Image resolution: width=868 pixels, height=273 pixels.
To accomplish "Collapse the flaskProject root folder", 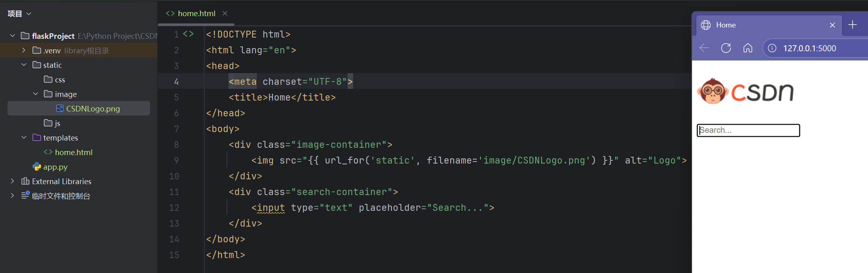I will coord(13,36).
